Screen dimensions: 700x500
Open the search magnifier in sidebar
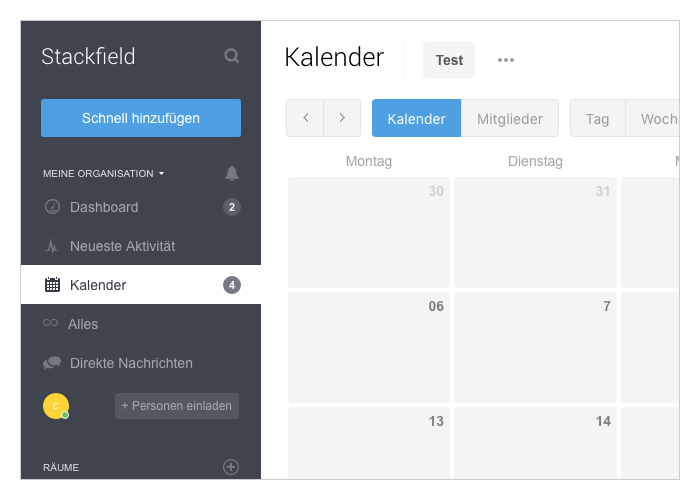(232, 56)
